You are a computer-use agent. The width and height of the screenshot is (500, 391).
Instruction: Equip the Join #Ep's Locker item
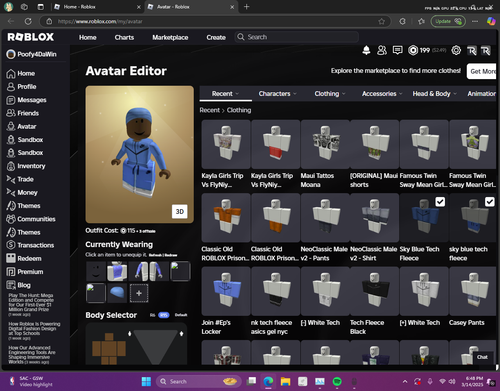pyautogui.click(x=226, y=291)
